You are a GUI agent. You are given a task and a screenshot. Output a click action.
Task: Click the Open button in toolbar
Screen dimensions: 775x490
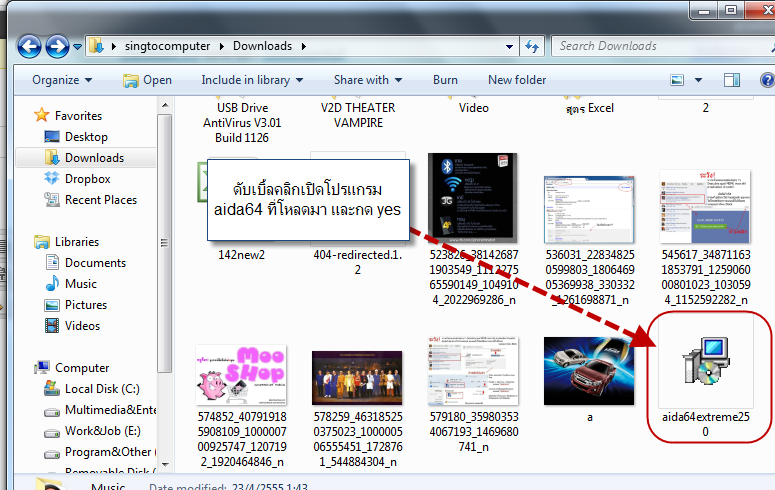pos(147,80)
